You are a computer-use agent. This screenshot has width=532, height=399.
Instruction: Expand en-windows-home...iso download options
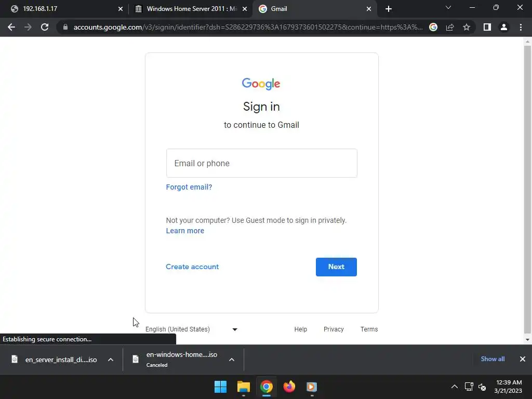click(231, 360)
